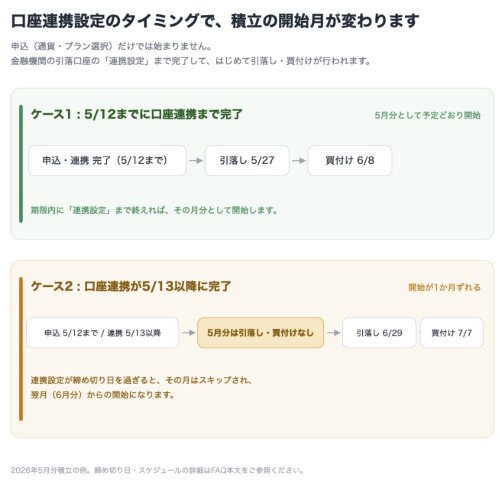Click the green vertical bar of ケース1

click(21, 164)
